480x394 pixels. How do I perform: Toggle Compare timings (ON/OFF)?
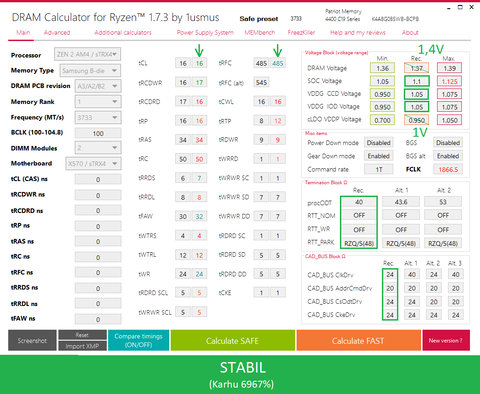[x=138, y=340]
